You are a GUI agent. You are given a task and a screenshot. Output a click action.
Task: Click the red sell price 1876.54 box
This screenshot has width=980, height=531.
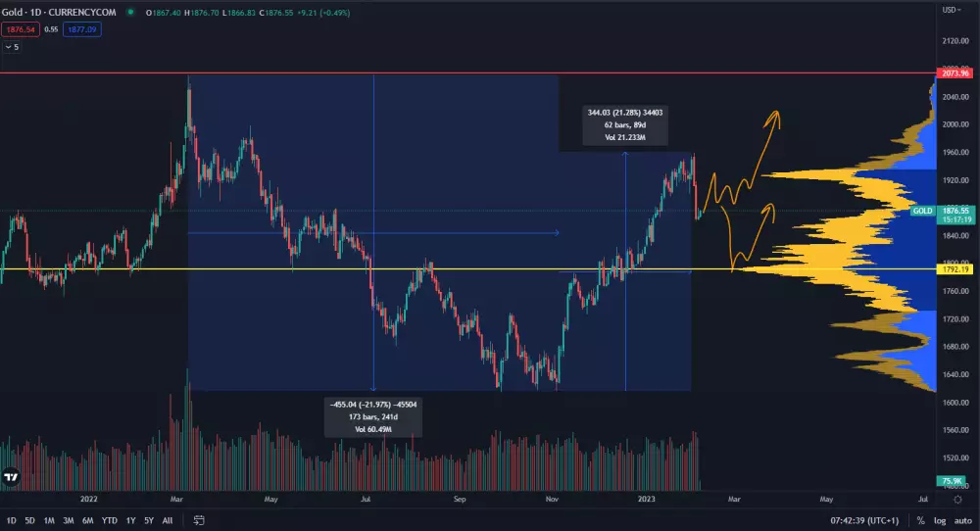coord(21,29)
